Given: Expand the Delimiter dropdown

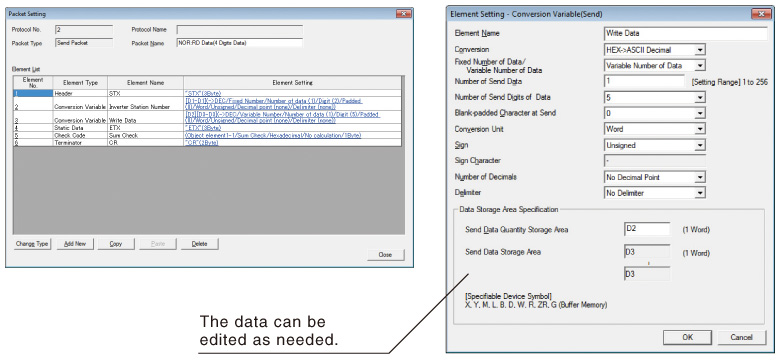Looking at the screenshot, I should [x=655, y=193].
